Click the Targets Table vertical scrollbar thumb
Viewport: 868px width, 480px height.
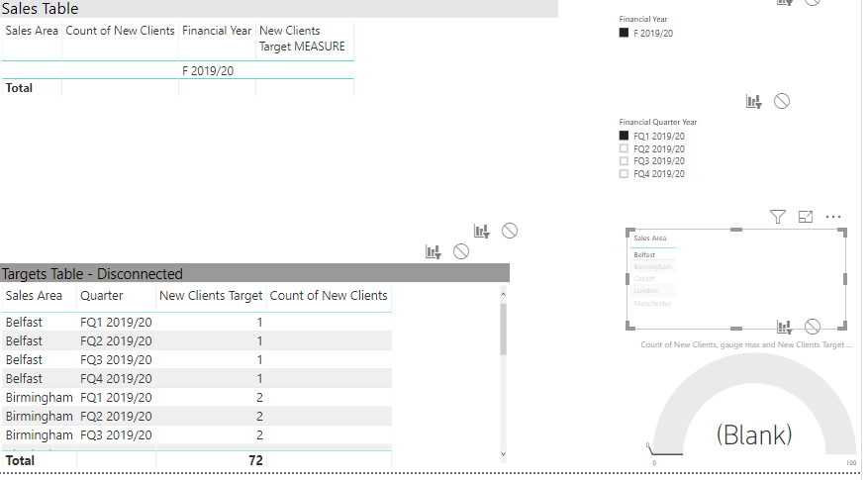503,330
